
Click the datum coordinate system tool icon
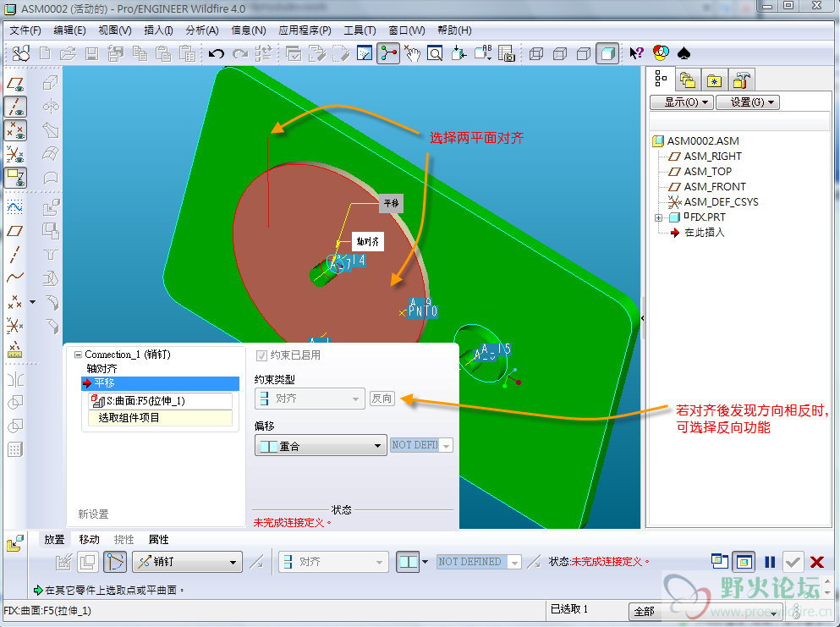point(14,325)
